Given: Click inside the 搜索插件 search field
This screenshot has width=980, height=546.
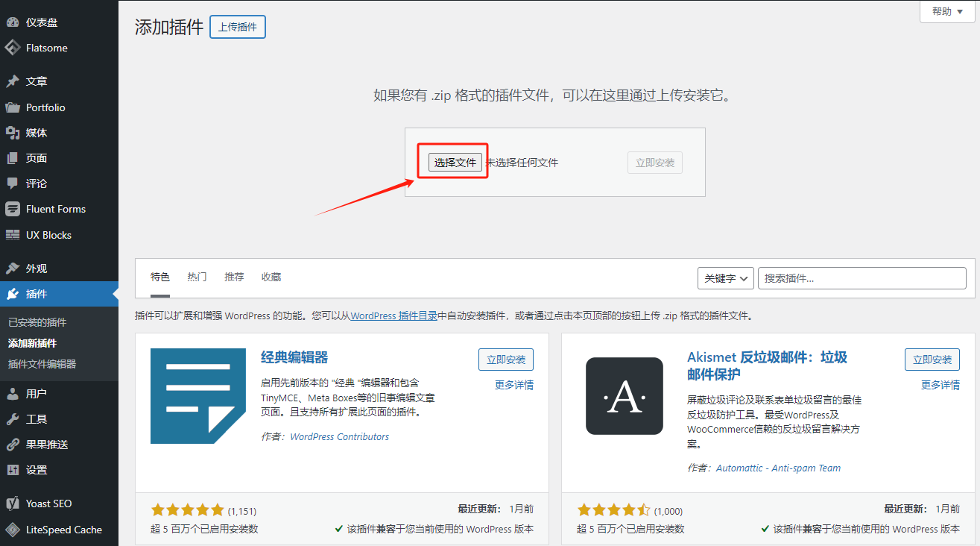Looking at the screenshot, I should (862, 277).
